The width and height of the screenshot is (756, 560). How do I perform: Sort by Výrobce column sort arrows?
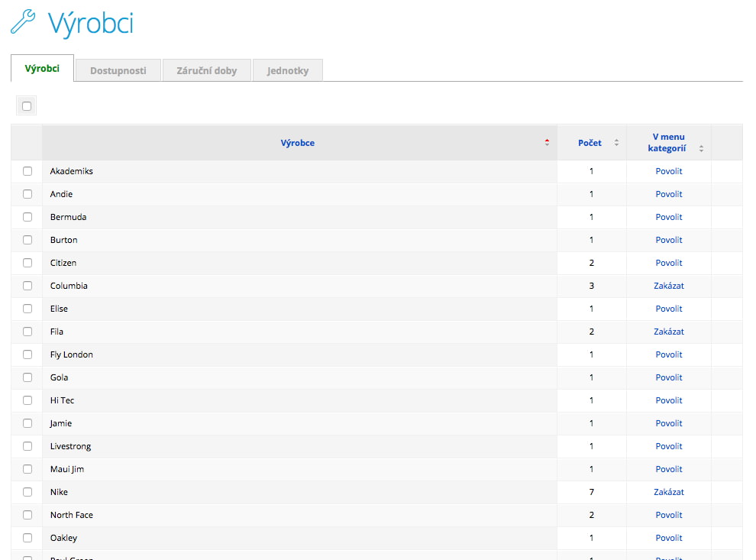tap(547, 143)
